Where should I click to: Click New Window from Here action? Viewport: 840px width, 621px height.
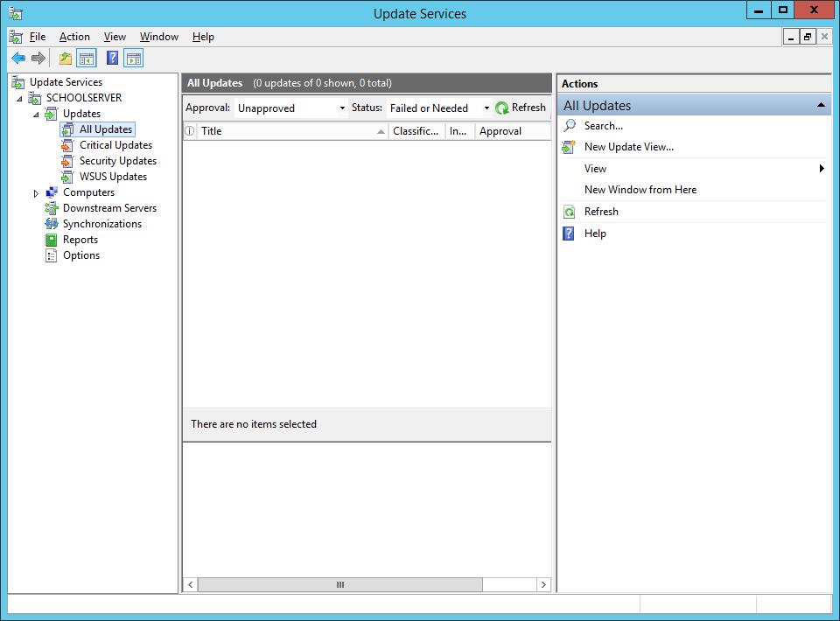click(640, 190)
